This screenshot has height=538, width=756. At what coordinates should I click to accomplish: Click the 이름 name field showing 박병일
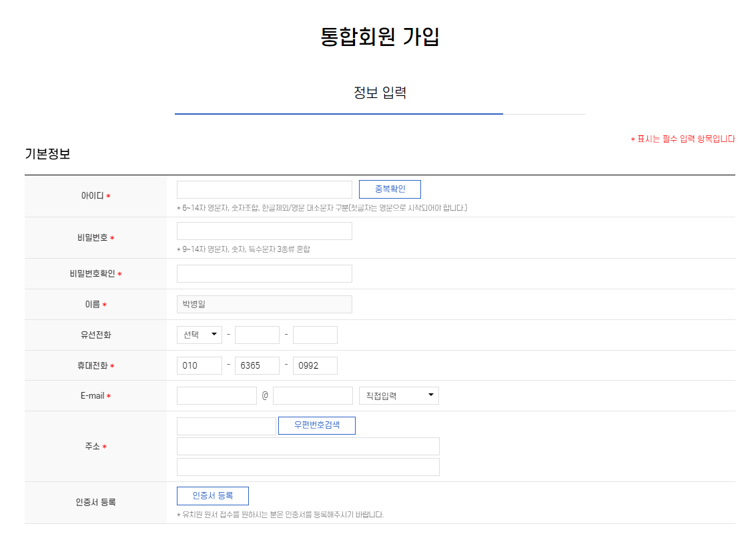pyautogui.click(x=264, y=304)
